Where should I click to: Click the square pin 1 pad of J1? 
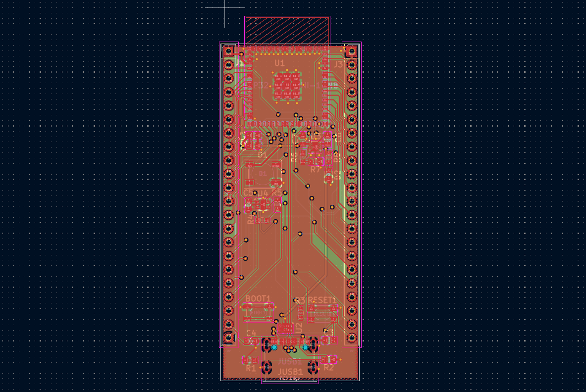click(228, 51)
